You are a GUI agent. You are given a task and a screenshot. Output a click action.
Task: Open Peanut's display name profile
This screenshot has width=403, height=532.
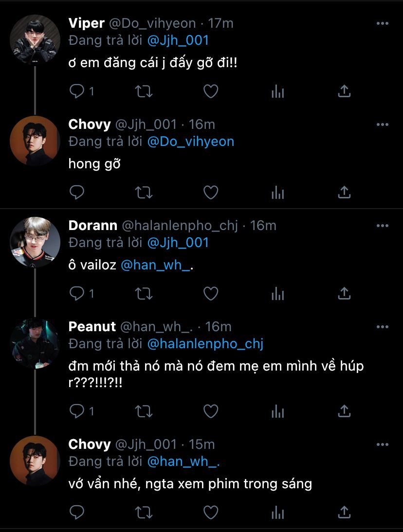92,326
